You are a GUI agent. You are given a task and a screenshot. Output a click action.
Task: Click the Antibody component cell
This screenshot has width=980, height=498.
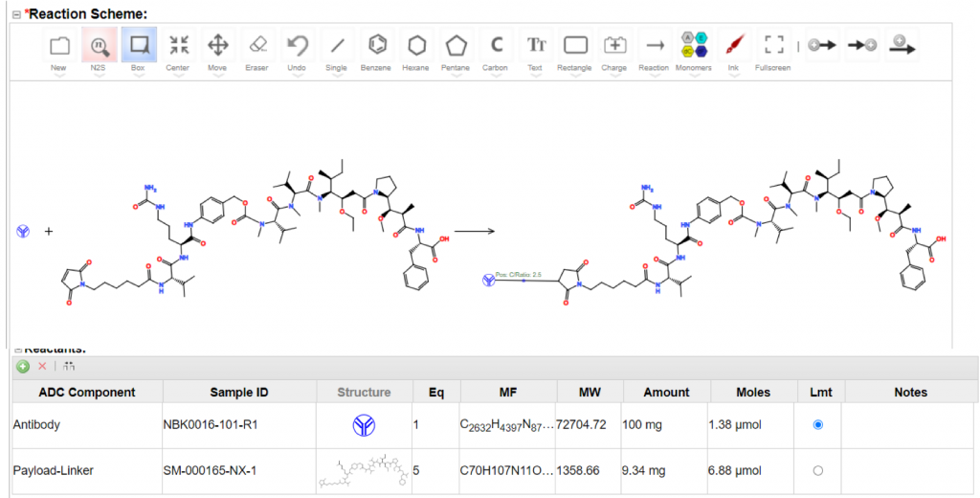(87, 425)
